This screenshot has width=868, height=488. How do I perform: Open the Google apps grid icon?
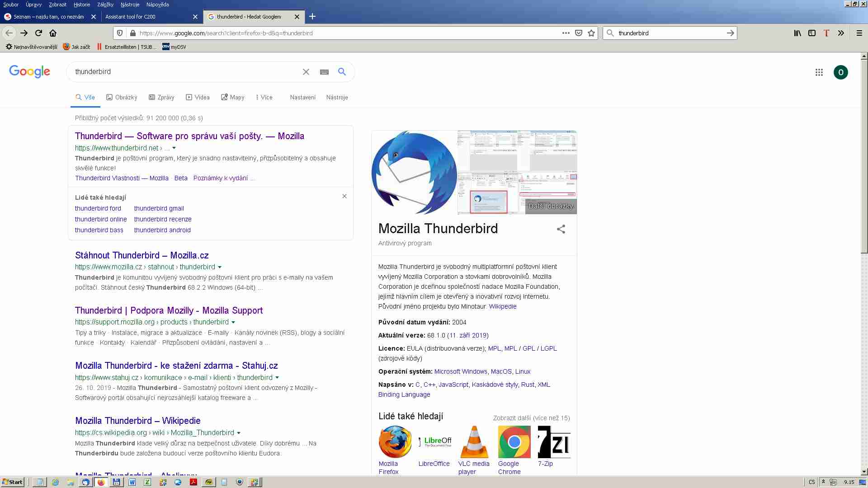pos(819,72)
